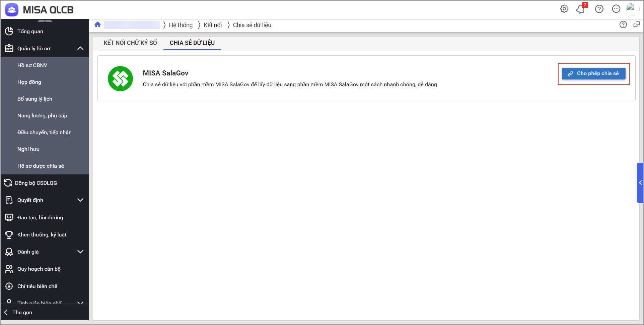Screen dimensions: 644x325
Task: Open Quy hoạch cán bộ label
Action: click(39, 269)
